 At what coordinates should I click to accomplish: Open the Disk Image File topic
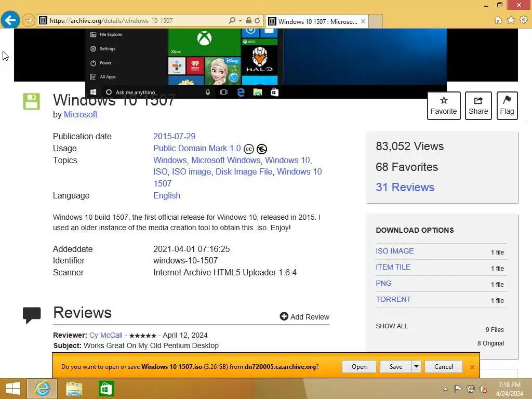coord(244,171)
